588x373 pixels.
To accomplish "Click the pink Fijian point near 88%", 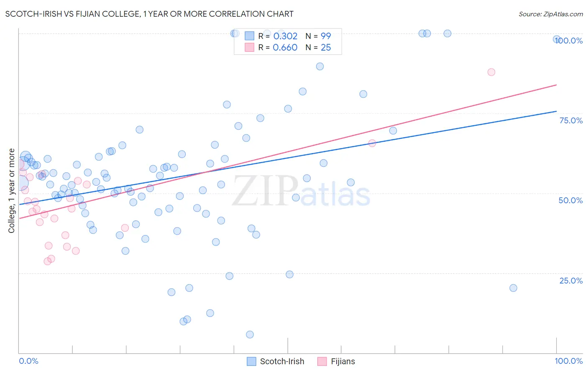I will (491, 72).
